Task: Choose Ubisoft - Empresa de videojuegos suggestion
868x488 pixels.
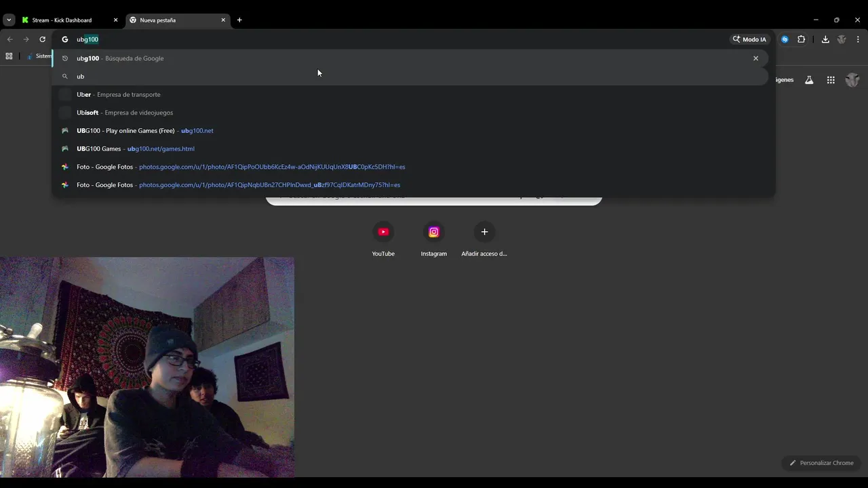Action: [x=410, y=113]
